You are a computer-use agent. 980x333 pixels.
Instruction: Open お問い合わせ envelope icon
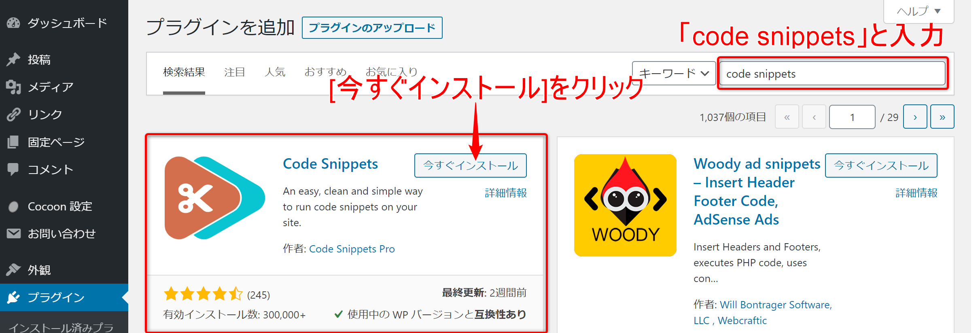[x=13, y=233]
